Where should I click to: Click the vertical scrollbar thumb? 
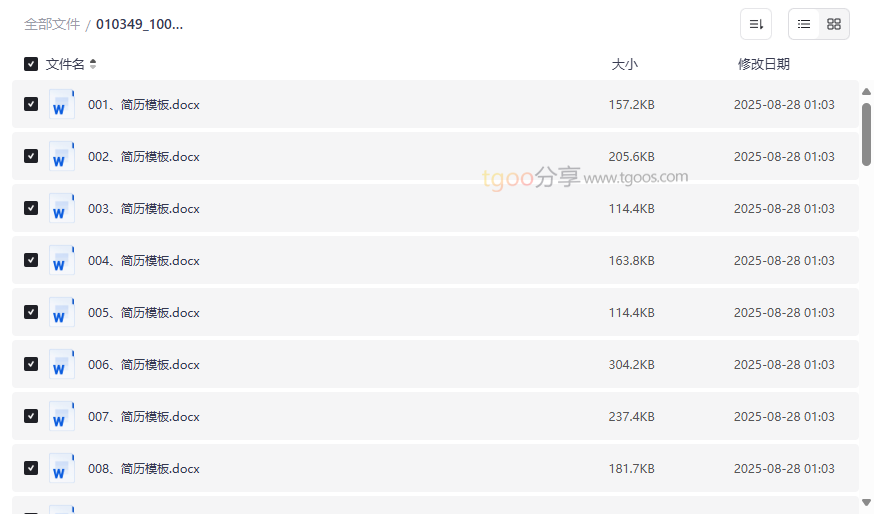point(866,133)
